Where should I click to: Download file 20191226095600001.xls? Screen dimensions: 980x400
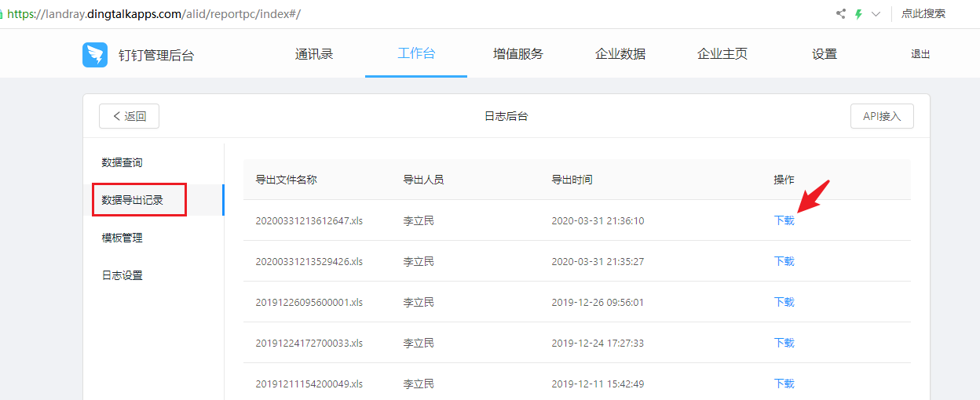tap(784, 302)
